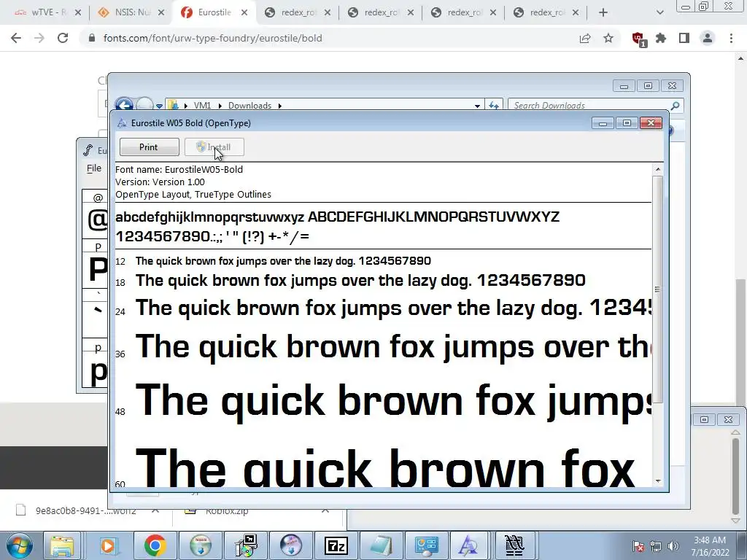
Task: Click the browser forward arrow
Action: click(39, 38)
